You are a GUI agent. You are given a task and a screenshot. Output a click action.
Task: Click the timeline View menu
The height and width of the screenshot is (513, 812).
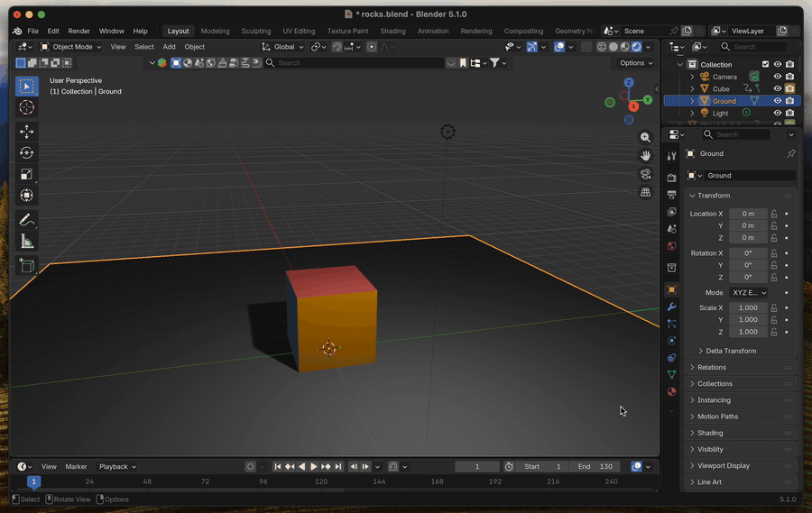coord(49,466)
